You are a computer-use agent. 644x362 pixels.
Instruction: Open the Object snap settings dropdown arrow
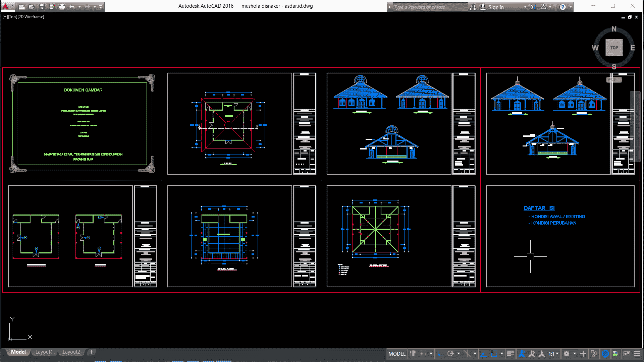pos(502,354)
